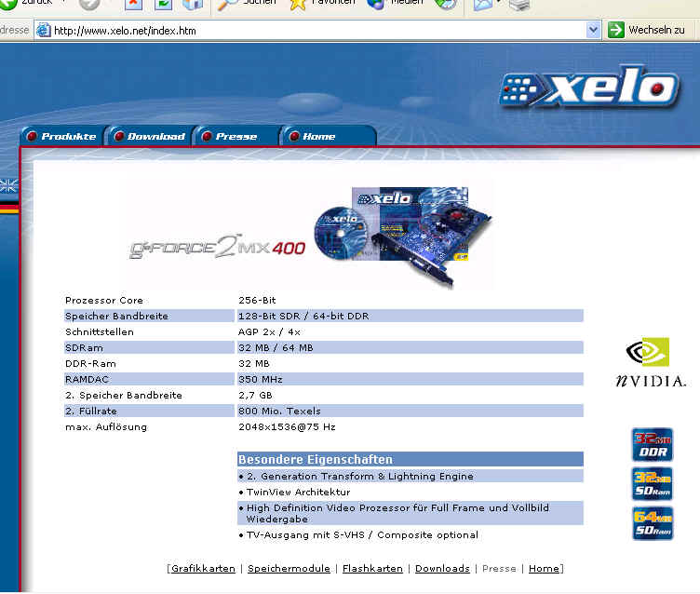Click the 2048x1536@75 Hz value
Image resolution: width=700 pixels, height=594 pixels.
[287, 427]
